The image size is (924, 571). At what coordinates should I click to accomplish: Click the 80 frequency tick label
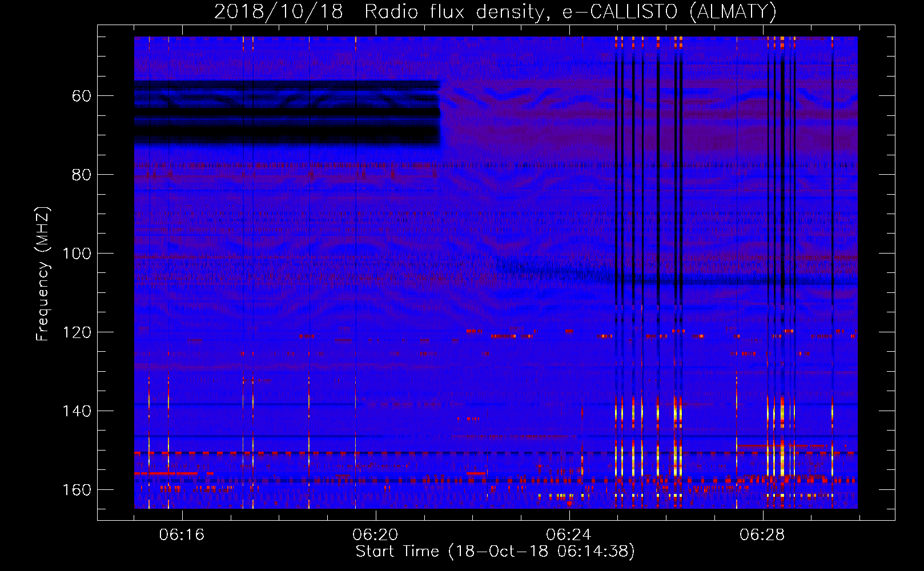81,174
